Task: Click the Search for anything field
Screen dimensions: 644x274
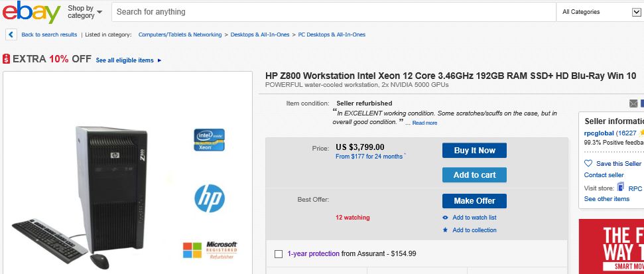Action: click(x=334, y=12)
